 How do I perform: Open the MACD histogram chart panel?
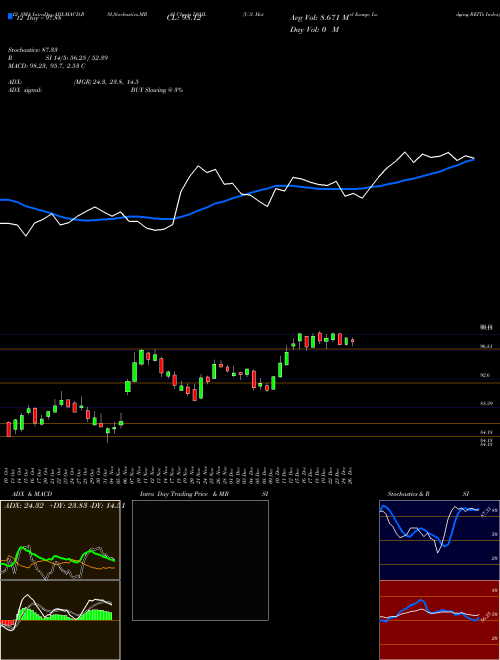[60, 620]
